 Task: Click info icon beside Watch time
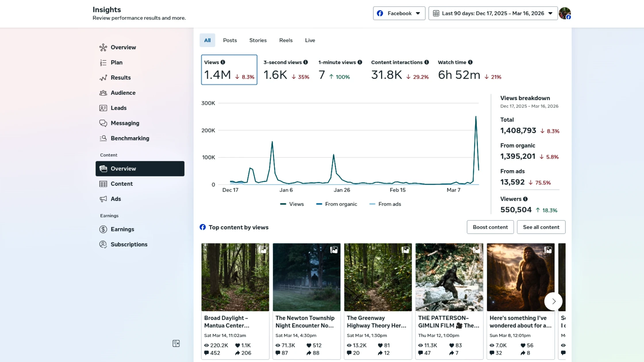pos(470,62)
